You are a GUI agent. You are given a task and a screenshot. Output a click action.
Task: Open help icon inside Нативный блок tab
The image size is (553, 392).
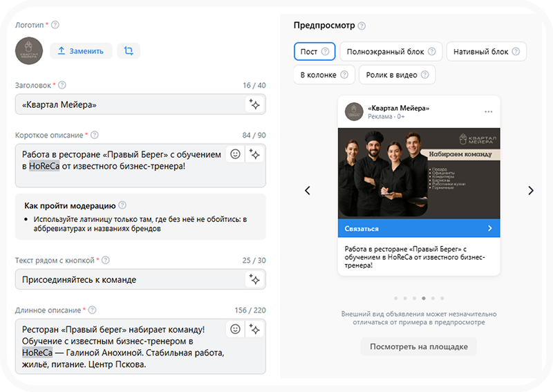(x=516, y=52)
